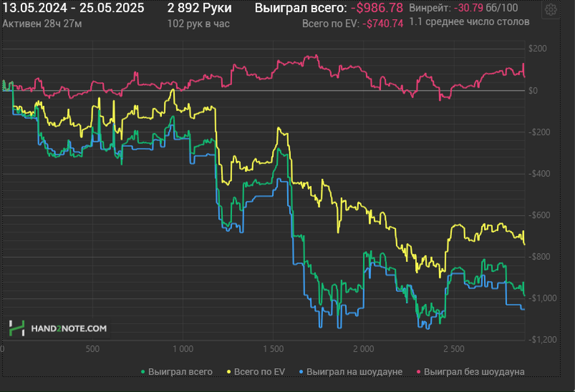Click the 'Выиграл всего' legend label

pos(180,372)
